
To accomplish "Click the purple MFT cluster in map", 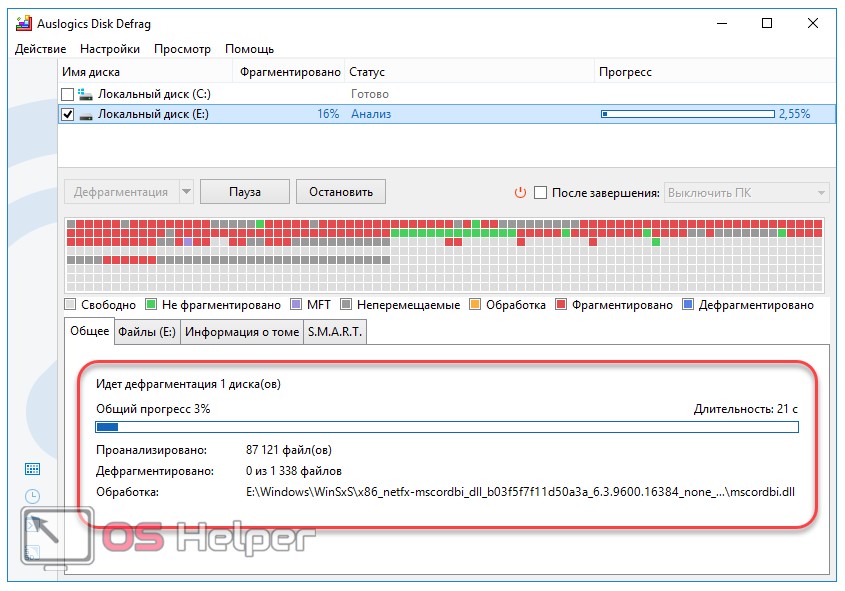I will point(188,242).
